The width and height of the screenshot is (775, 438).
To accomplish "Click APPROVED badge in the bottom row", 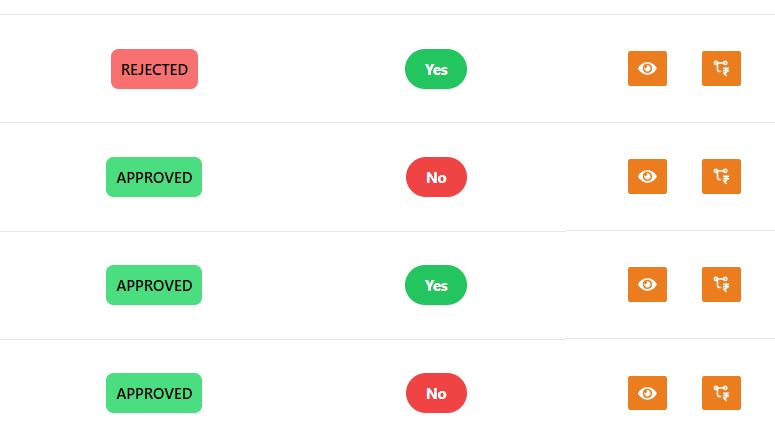I will (154, 393).
